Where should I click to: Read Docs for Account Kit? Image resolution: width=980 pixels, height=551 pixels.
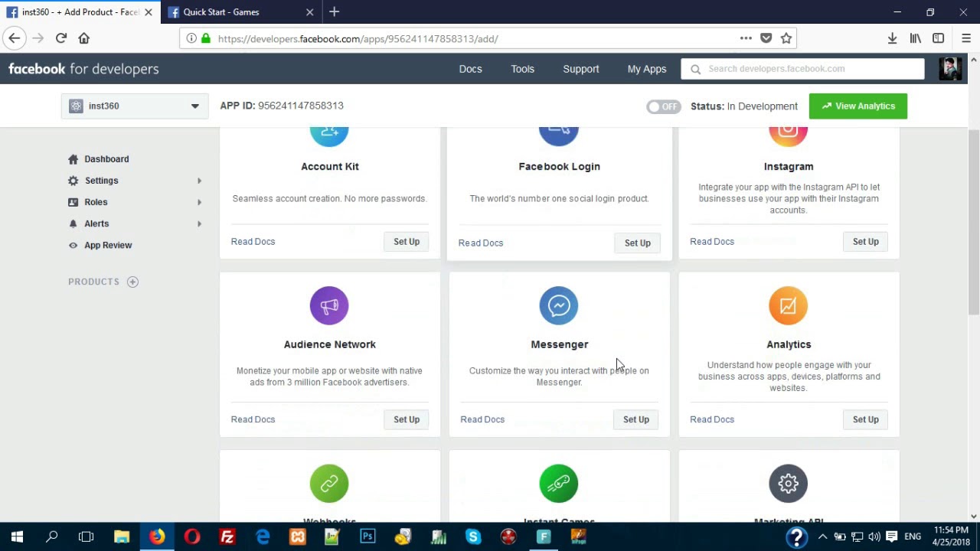[253, 242]
